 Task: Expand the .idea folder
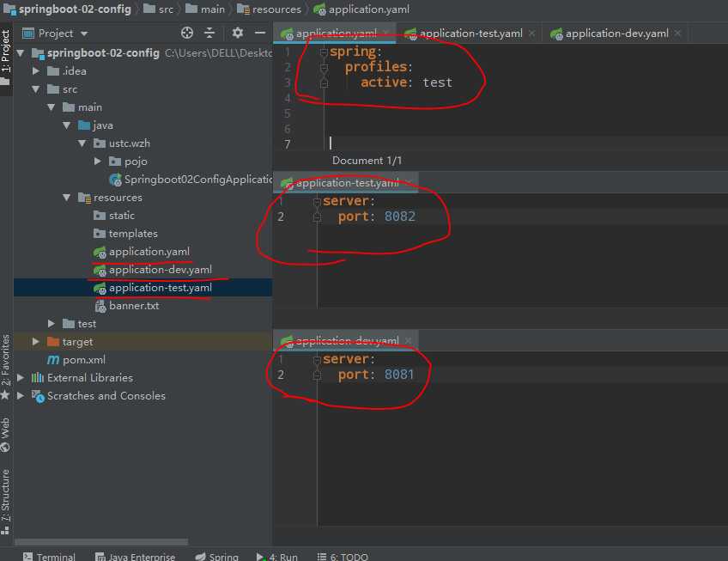click(x=36, y=71)
